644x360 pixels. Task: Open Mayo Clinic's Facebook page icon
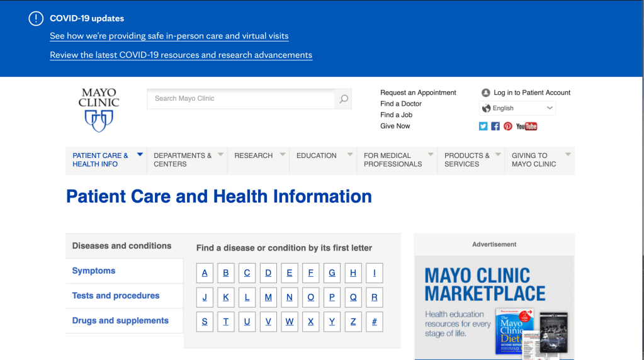pyautogui.click(x=495, y=126)
